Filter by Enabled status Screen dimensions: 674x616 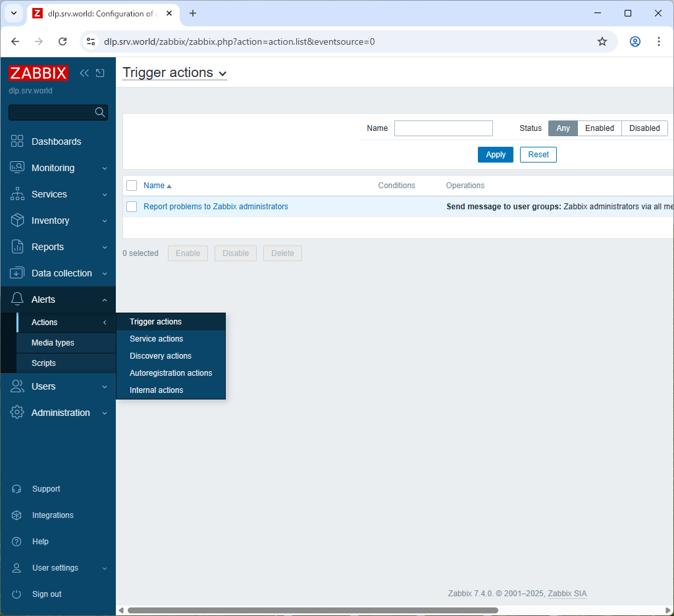point(599,128)
